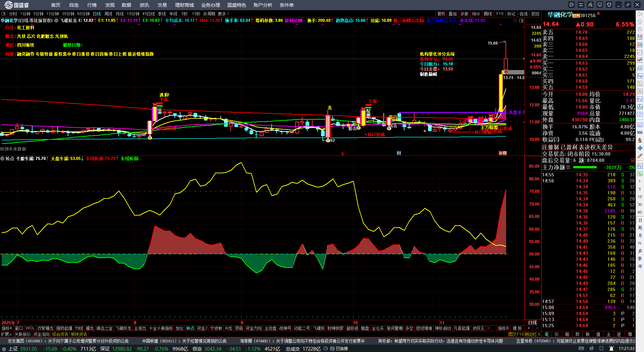
Task: Toggle the 叠加 overlay button
Action: (x=453, y=14)
